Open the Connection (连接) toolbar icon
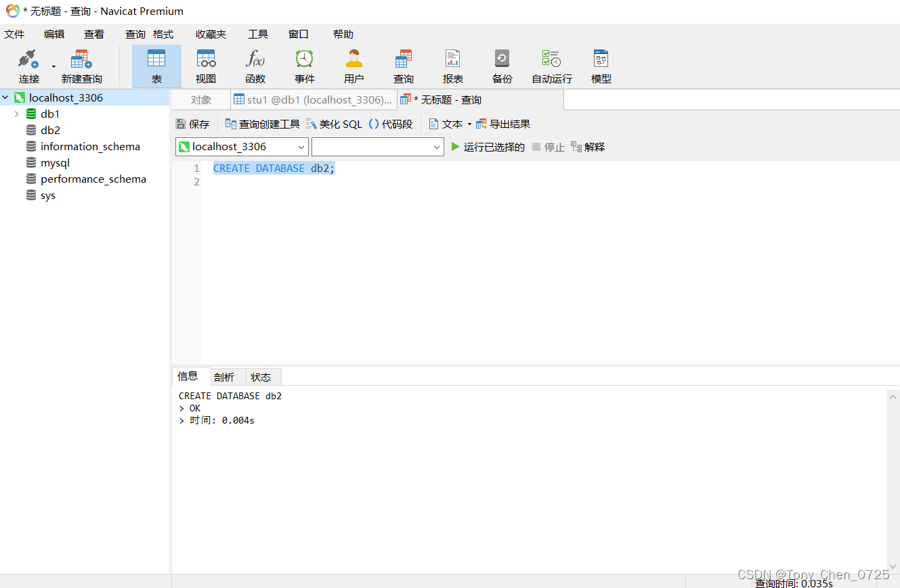The width and height of the screenshot is (900, 588). (29, 67)
